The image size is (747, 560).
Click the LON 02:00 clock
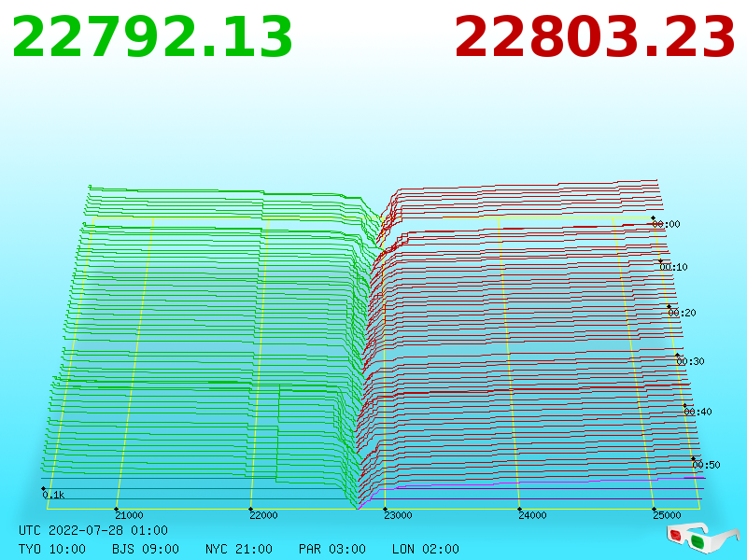pos(426,549)
